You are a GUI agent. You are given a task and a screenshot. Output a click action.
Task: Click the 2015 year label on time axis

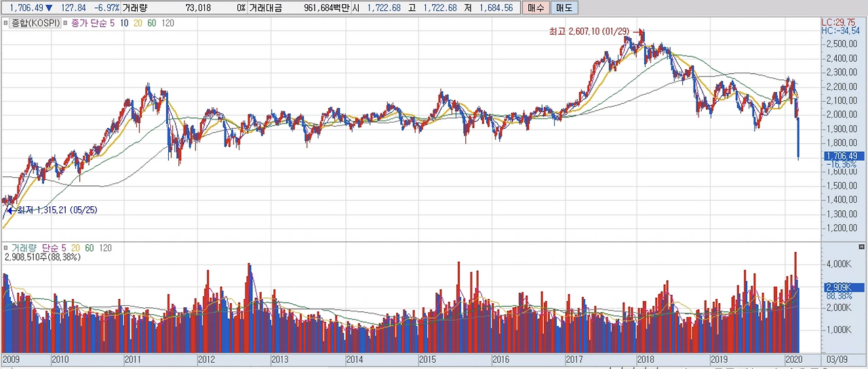[428, 359]
